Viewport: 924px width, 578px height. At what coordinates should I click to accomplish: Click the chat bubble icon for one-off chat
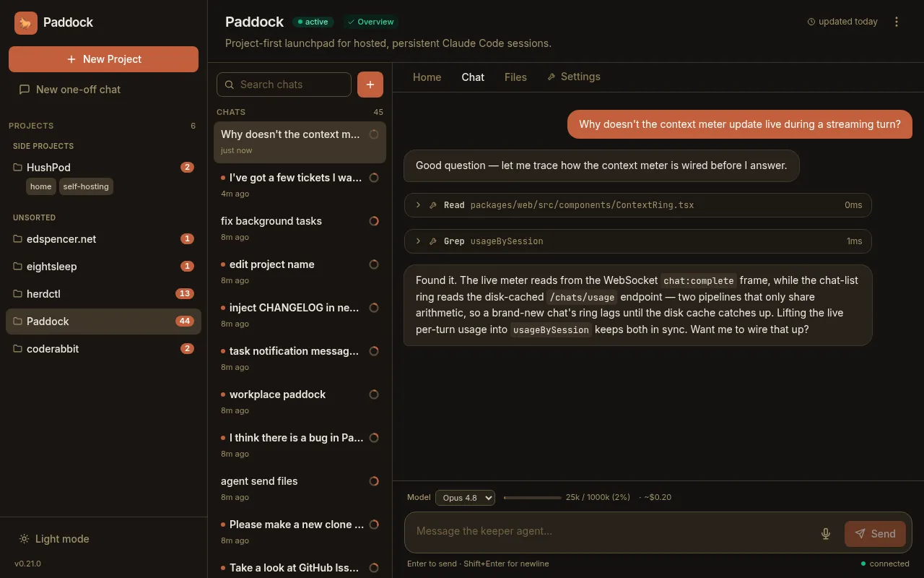coord(25,90)
